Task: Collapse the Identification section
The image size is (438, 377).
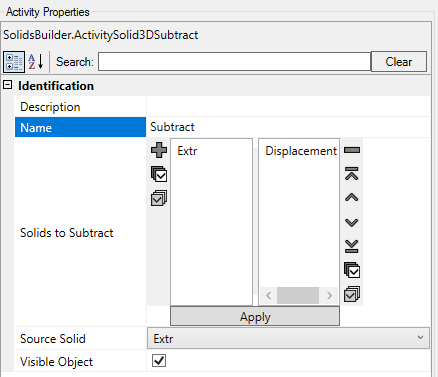Action: (x=8, y=85)
